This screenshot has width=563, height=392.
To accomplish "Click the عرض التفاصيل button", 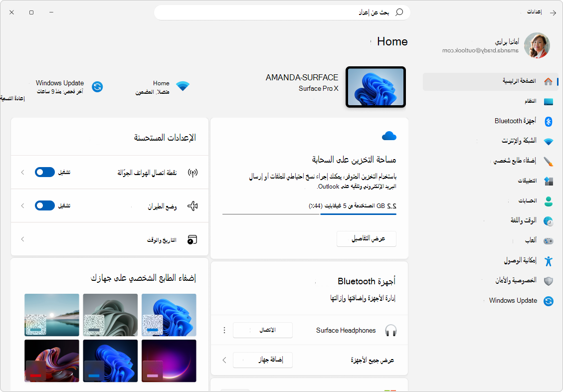I will tap(367, 239).
